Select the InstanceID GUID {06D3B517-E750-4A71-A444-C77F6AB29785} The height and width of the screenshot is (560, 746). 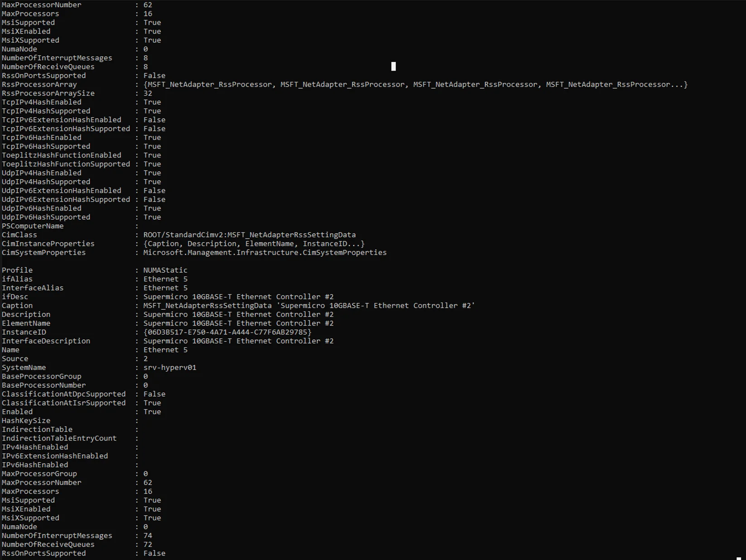click(227, 332)
